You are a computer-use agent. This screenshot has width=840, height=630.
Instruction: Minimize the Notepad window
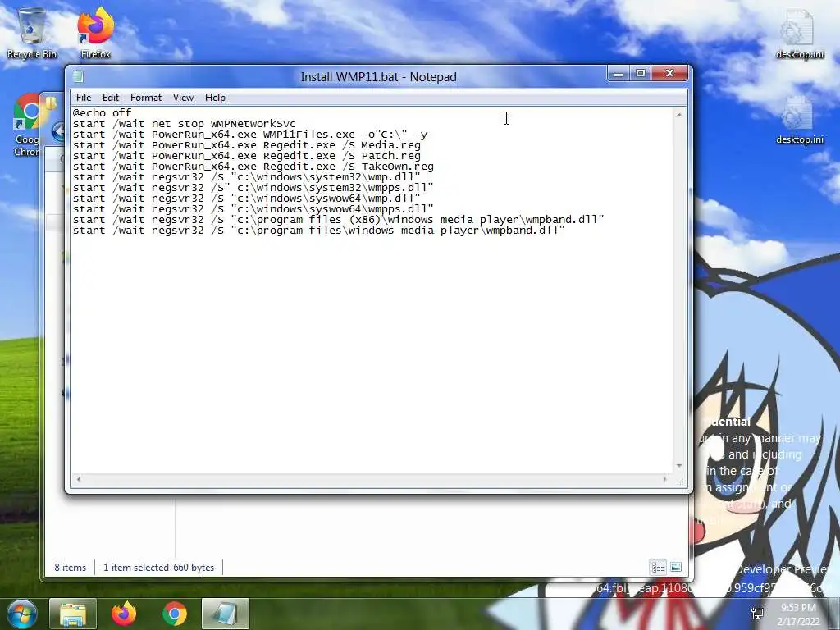tap(619, 73)
